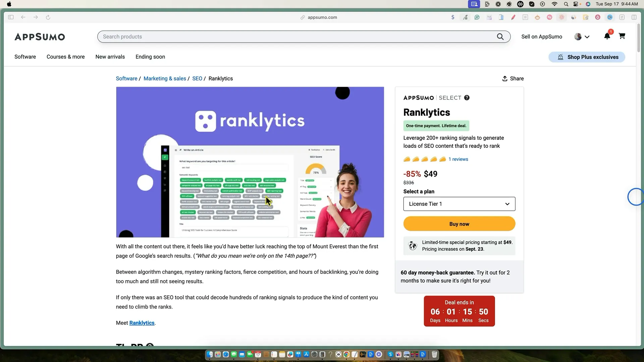Open the 1 reviews link
Viewport: 644px width, 362px height.
458,159
